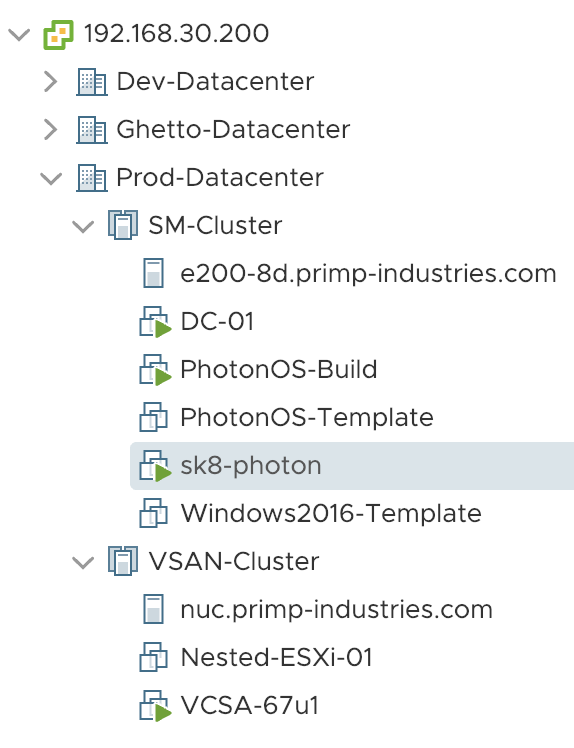Select the Windows2016-Template entry
This screenshot has height=748, width=574.
331,513
